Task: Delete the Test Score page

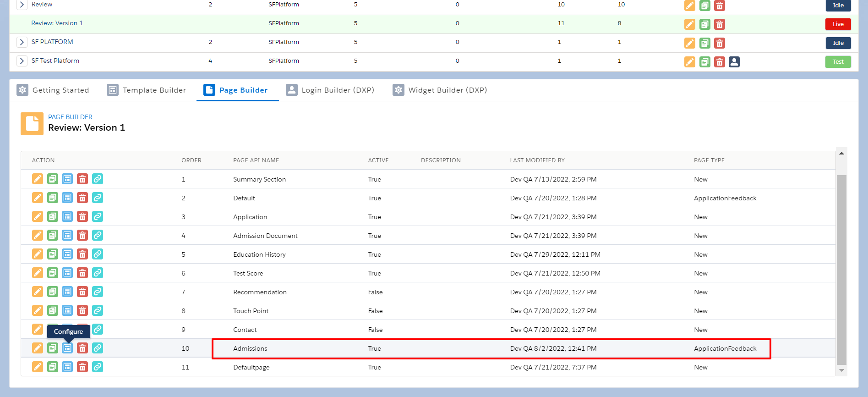Action: 82,273
